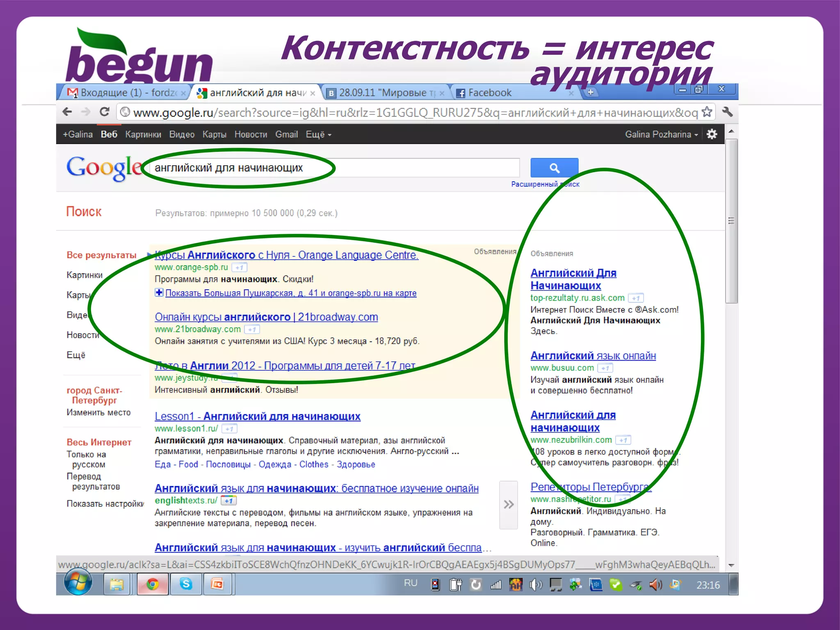
Task: Select Картинки in the black bar
Action: click(x=143, y=134)
